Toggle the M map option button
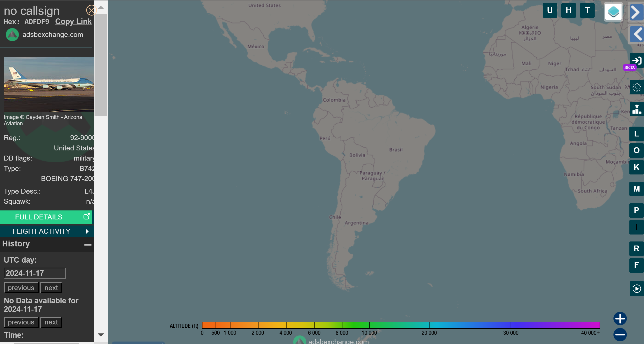Viewport: 644px width, 344px height. [637, 188]
